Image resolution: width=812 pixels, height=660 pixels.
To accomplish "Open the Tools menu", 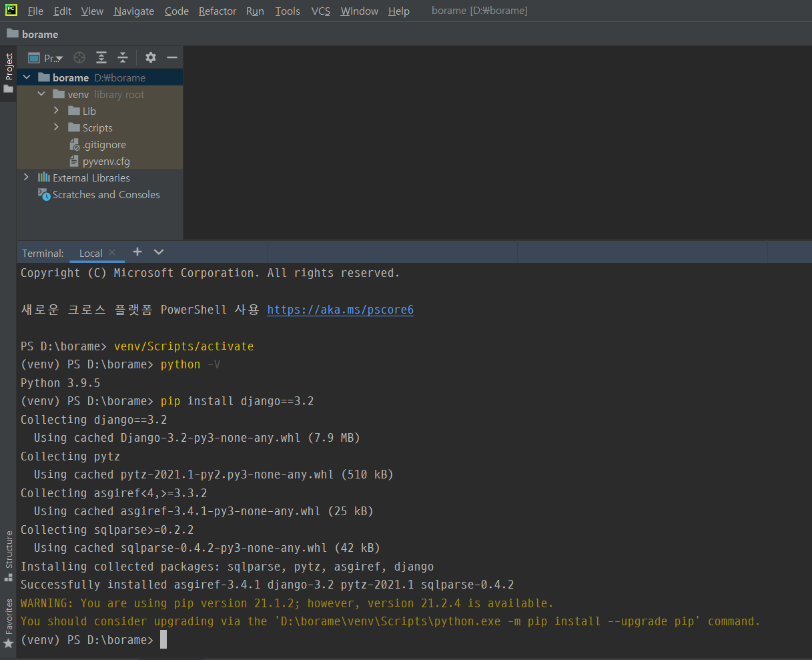I will click(x=288, y=11).
